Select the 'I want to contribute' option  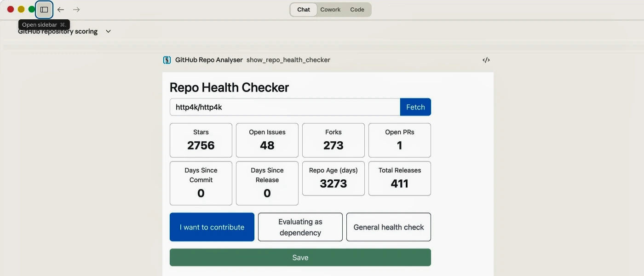pos(212,227)
